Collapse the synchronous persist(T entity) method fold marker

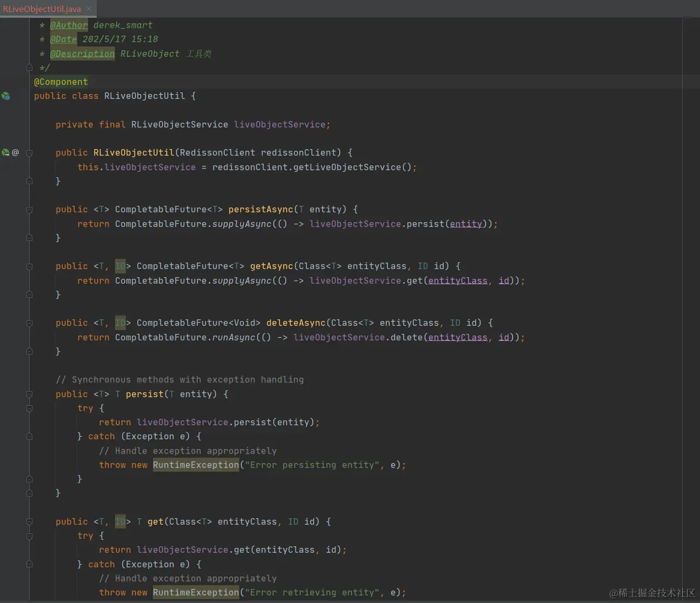29,394
